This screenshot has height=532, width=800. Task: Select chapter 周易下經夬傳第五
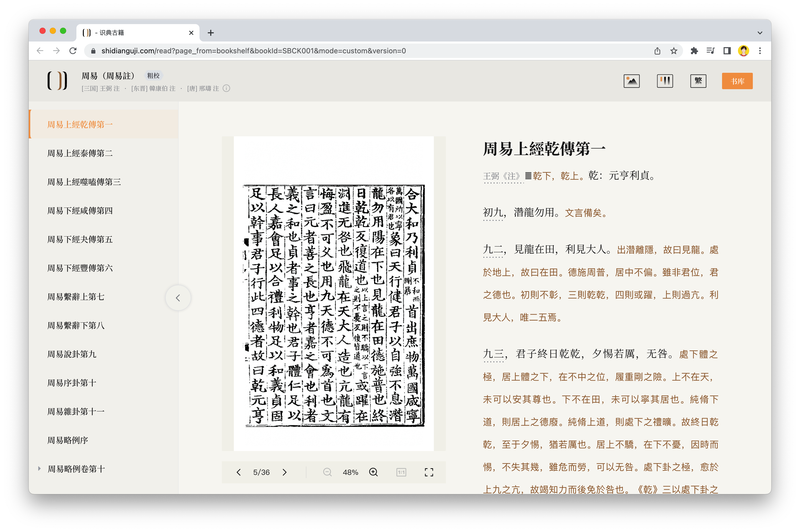(x=104, y=239)
